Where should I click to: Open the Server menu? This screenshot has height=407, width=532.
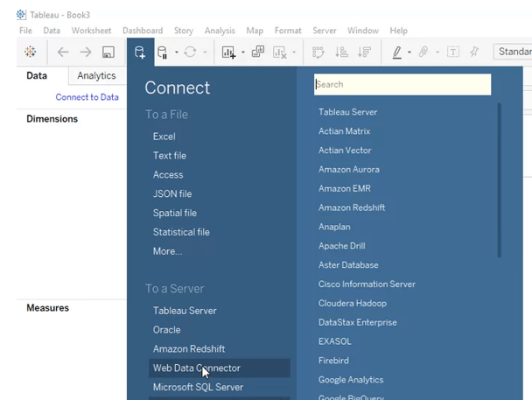(325, 31)
